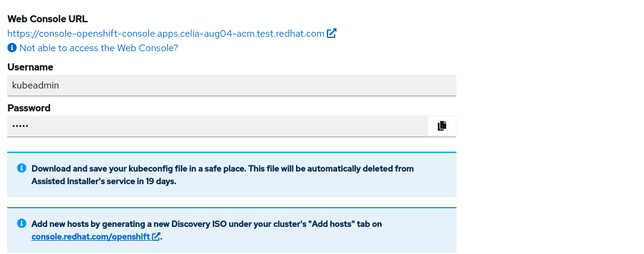The width and height of the screenshot is (644, 254).
Task: Click external link icon beside console URL
Action: (332, 34)
